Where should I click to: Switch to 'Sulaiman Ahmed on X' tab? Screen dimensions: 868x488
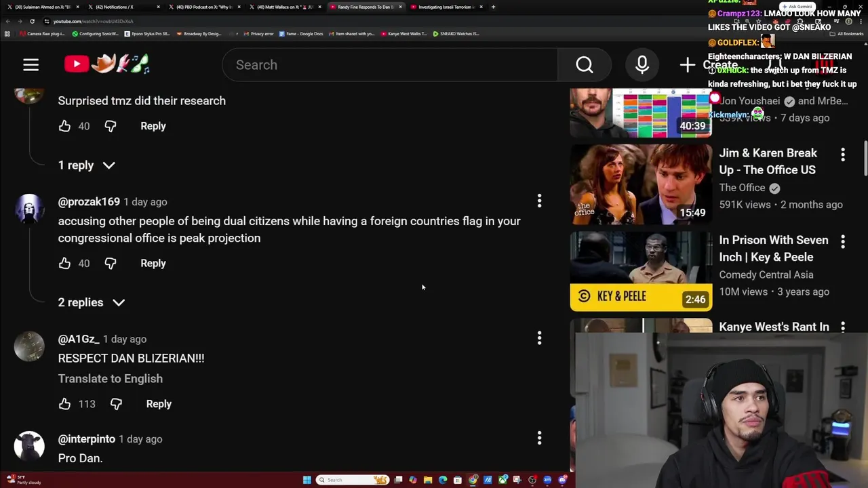click(43, 7)
